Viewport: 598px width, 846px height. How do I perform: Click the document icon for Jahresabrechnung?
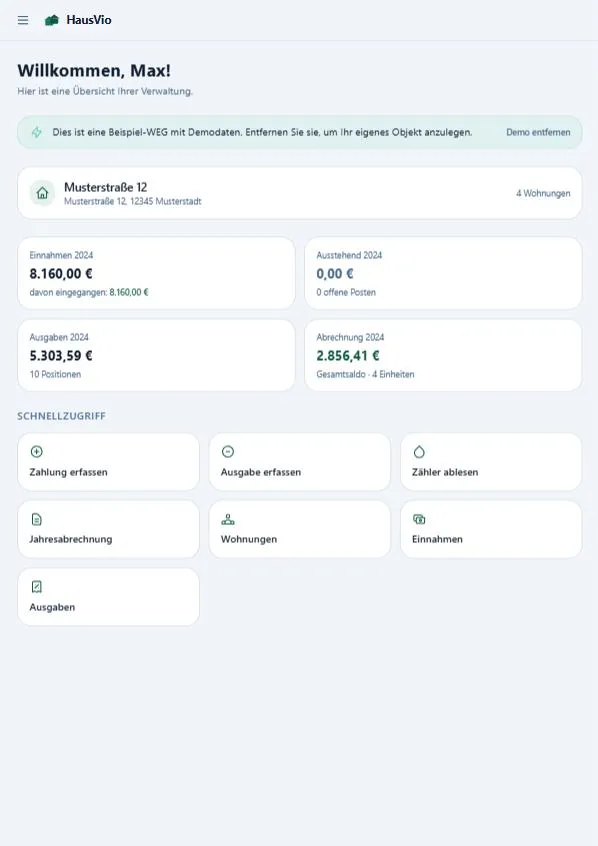[x=37, y=519]
